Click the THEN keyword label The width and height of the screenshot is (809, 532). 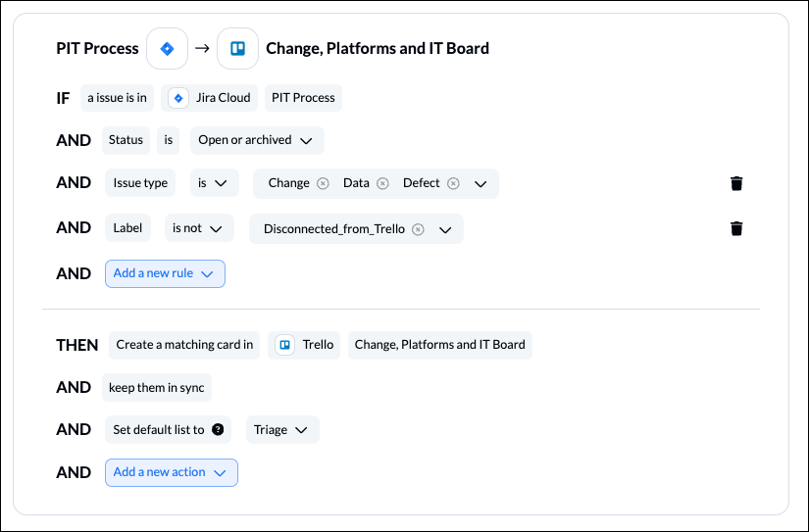click(x=76, y=346)
